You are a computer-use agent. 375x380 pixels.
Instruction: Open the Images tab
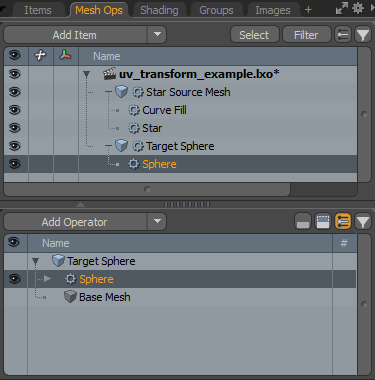(273, 10)
